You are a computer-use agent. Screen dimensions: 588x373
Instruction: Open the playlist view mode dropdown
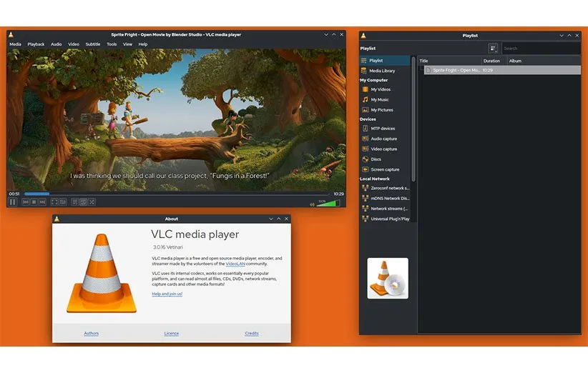493,49
